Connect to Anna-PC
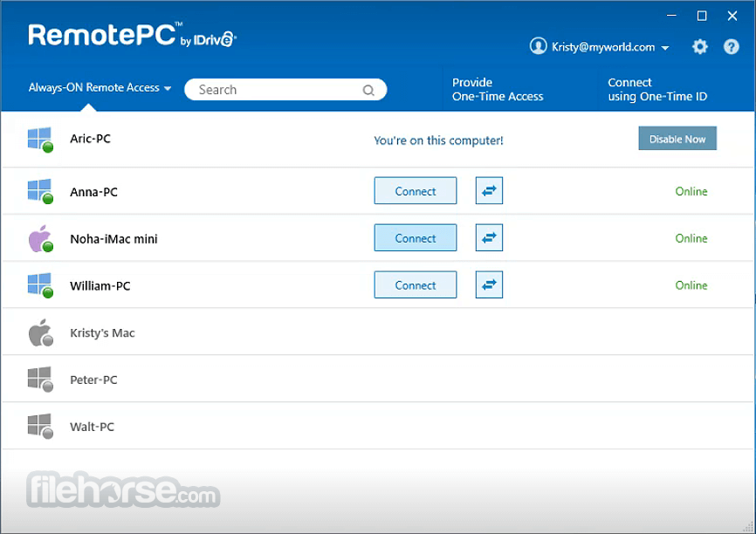The height and width of the screenshot is (534, 756). 416,191
